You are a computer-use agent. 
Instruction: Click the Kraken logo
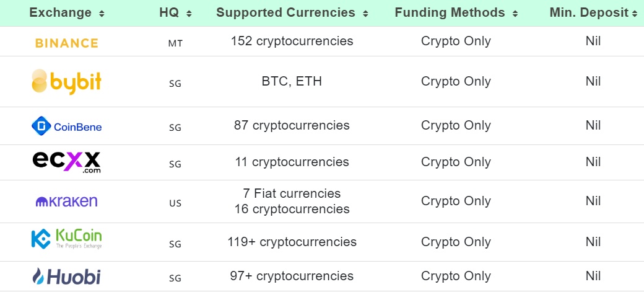[66, 201]
